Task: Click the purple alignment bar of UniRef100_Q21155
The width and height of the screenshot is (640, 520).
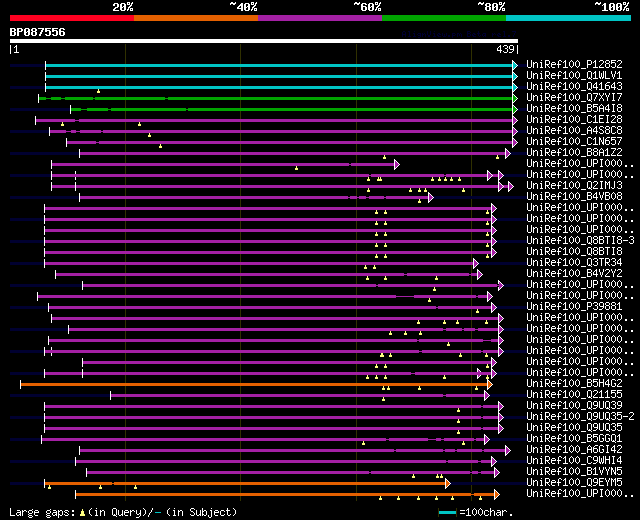Action: click(x=298, y=396)
